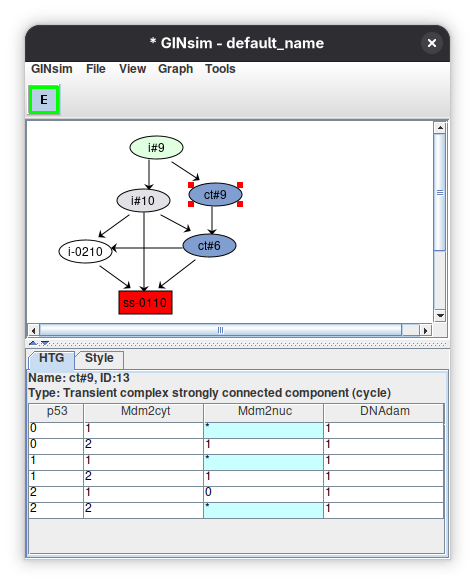Screen dimensions: 475x584
Task: Click the vertical scrollbar down arrow
Action: pos(440,315)
